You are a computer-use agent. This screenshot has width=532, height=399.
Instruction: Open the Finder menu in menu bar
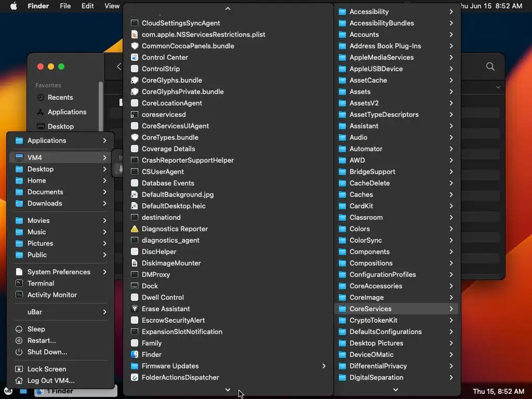[38, 6]
